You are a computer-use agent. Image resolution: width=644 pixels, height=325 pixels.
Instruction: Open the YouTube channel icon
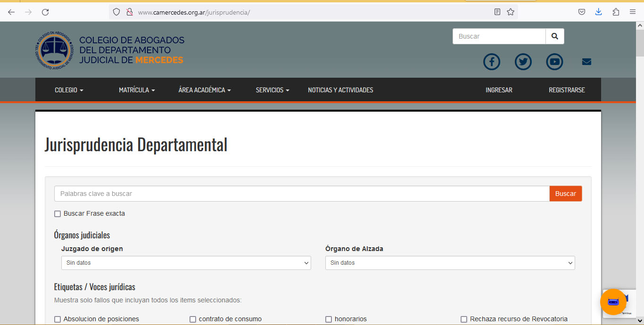coord(554,62)
